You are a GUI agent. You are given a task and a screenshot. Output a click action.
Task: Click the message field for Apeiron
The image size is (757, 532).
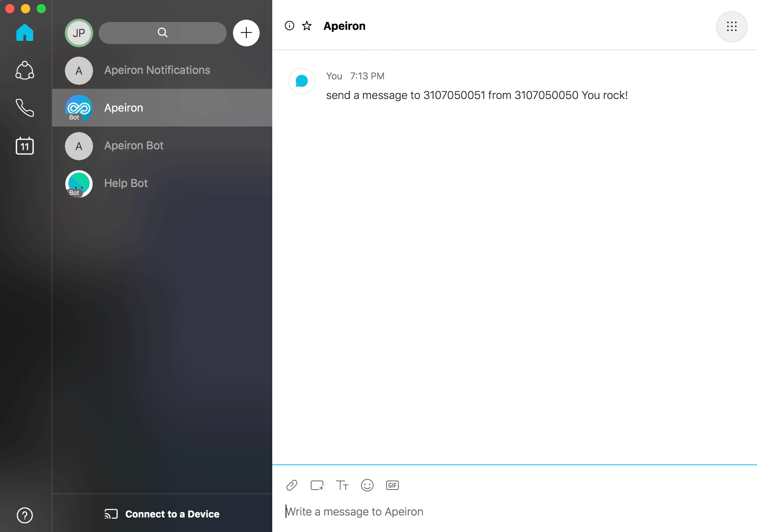(x=515, y=512)
